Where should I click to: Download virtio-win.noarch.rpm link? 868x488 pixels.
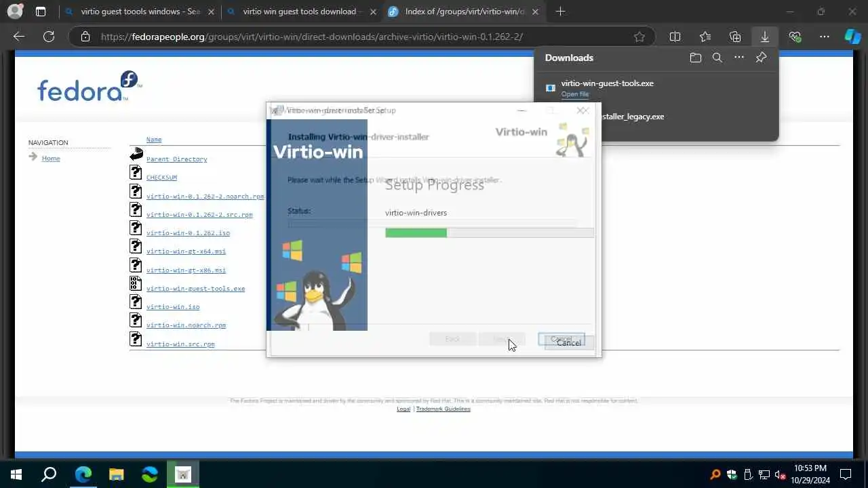186,325
